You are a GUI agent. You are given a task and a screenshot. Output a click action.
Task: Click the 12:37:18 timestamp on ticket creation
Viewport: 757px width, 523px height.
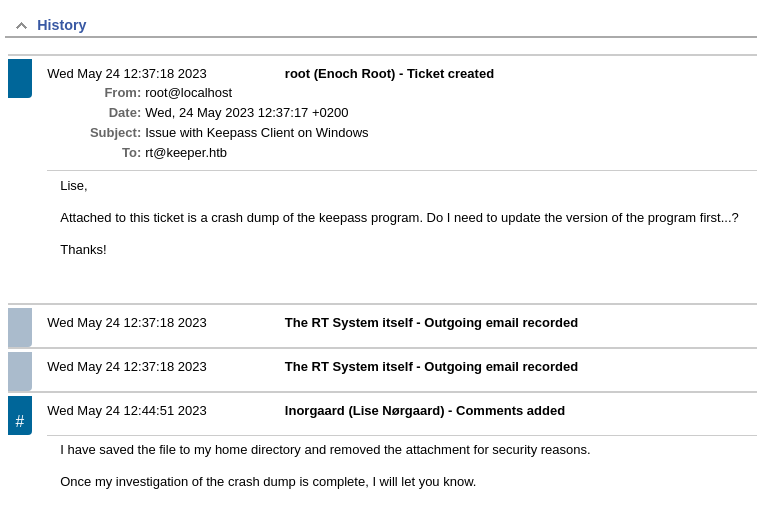[127, 74]
